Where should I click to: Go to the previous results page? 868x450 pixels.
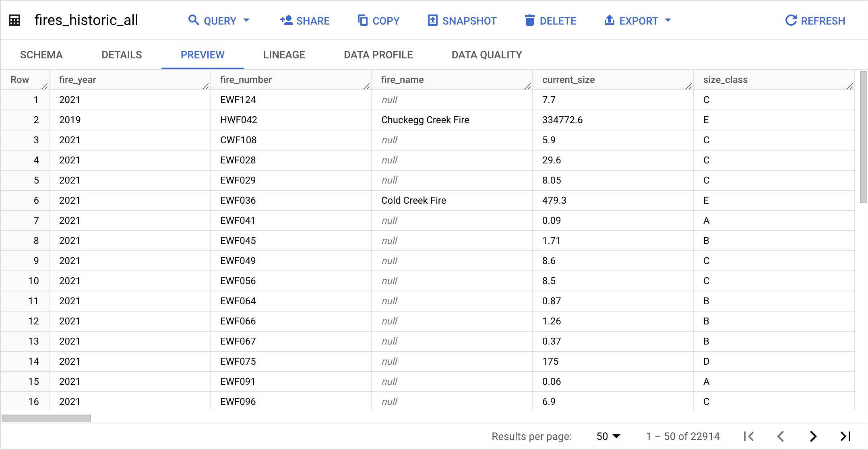[x=781, y=436]
